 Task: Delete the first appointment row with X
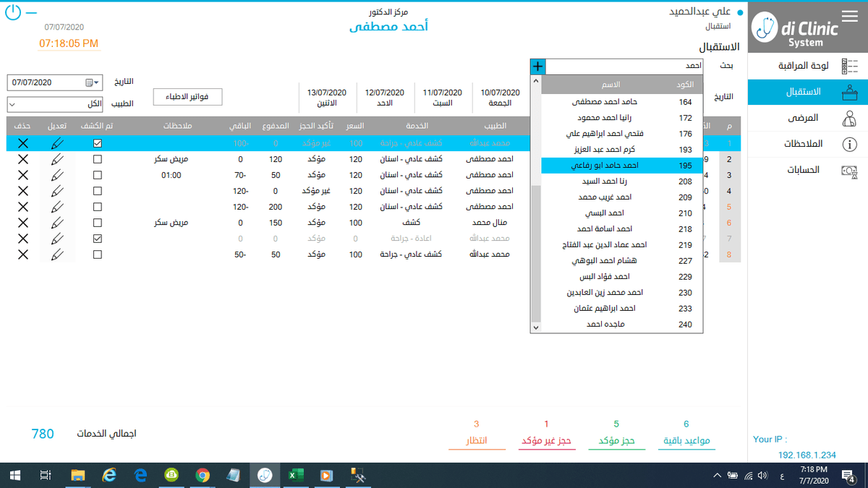22,143
